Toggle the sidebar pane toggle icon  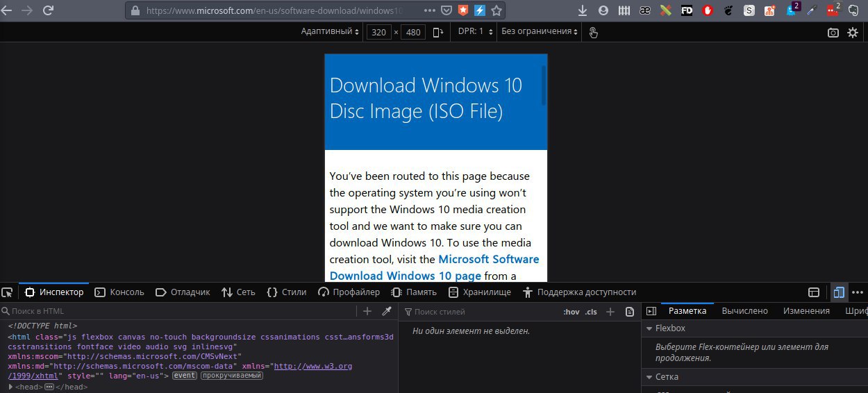[x=651, y=311]
